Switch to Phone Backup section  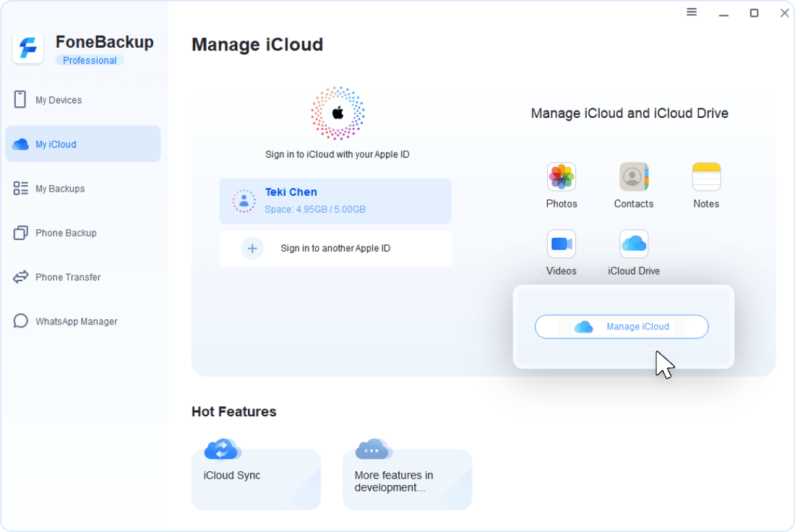[x=65, y=233]
